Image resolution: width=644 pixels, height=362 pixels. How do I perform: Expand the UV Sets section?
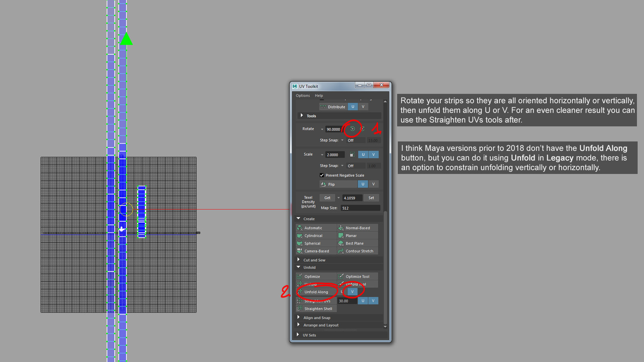[x=298, y=335]
